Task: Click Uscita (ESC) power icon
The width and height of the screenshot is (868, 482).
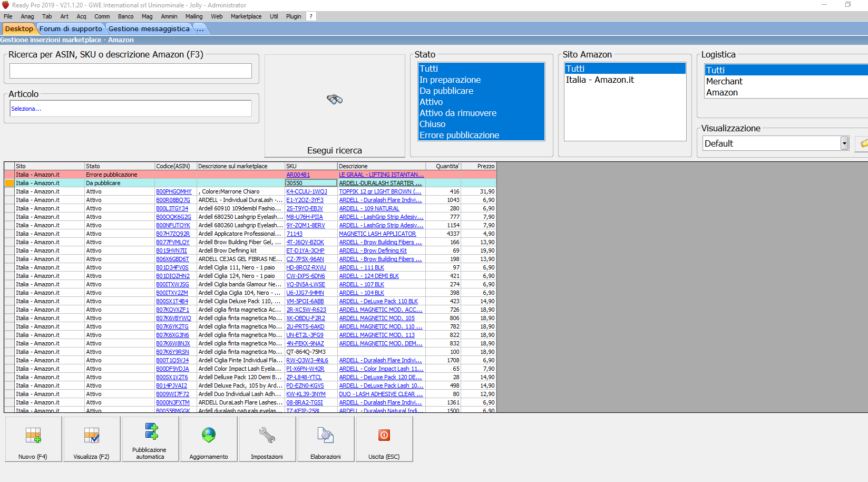Action: pyautogui.click(x=384, y=435)
